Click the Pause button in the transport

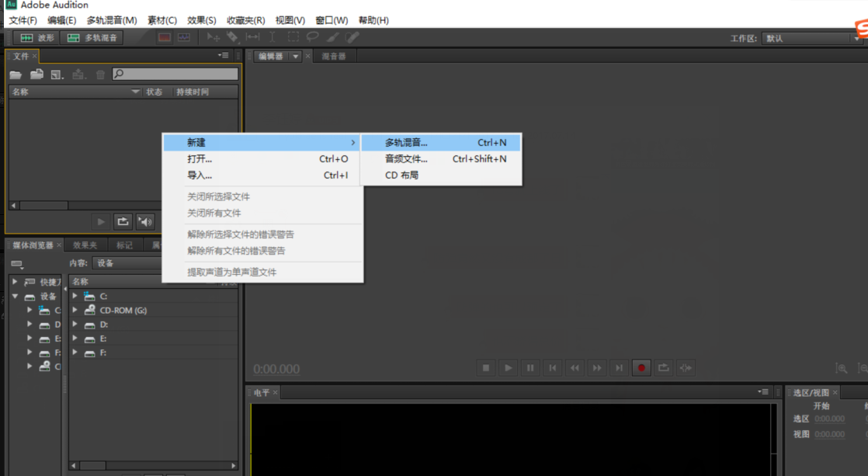pos(530,368)
